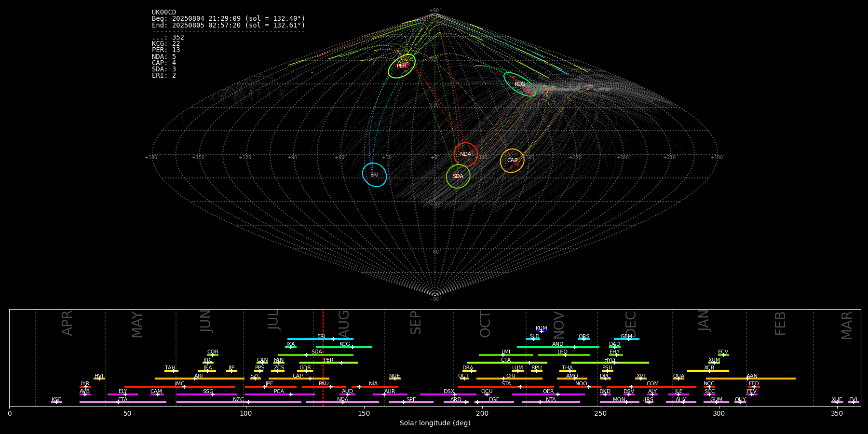Image resolution: width=868 pixels, height=434 pixels.
Task: Click the red NDA circle on the sky map
Action: coord(466,155)
